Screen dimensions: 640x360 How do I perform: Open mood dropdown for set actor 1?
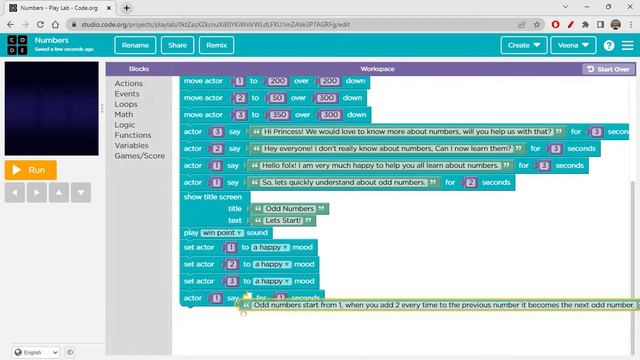point(271,247)
